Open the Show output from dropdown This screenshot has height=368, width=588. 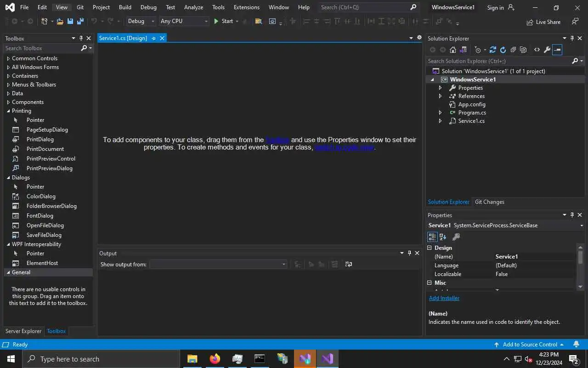[219, 264]
